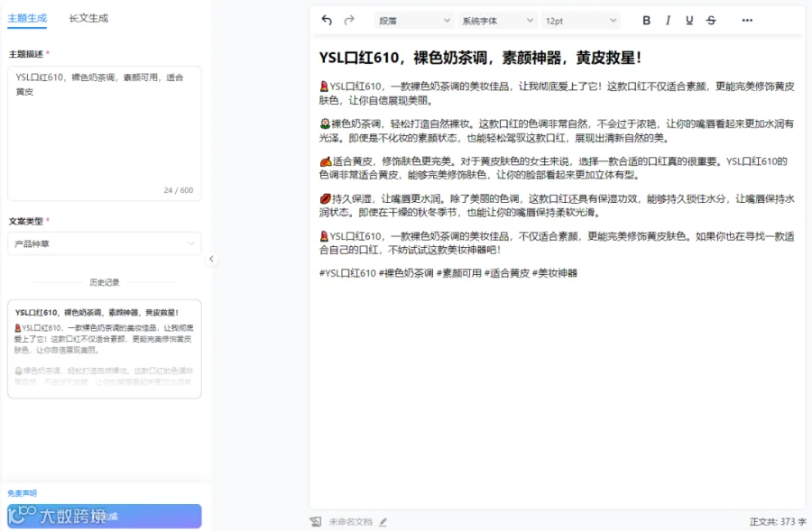
Task: Redo the last edit
Action: tap(349, 20)
